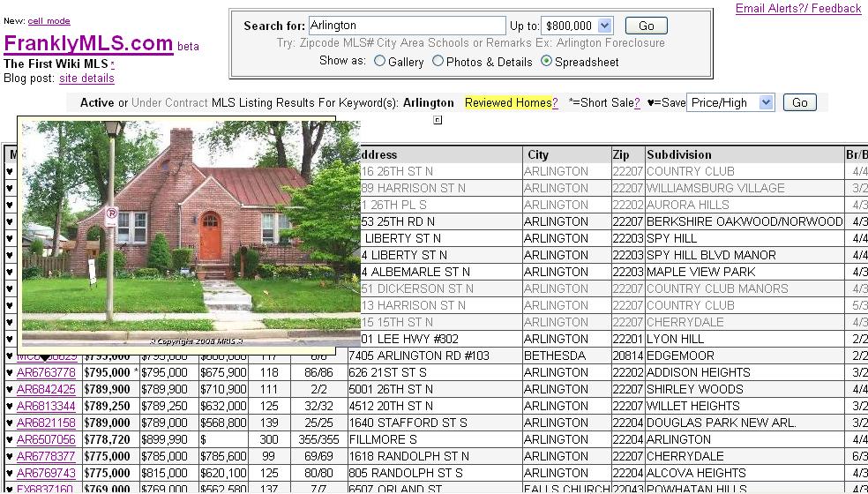
Task: Click the heart beside listing AR6842425
Action: (x=10, y=389)
